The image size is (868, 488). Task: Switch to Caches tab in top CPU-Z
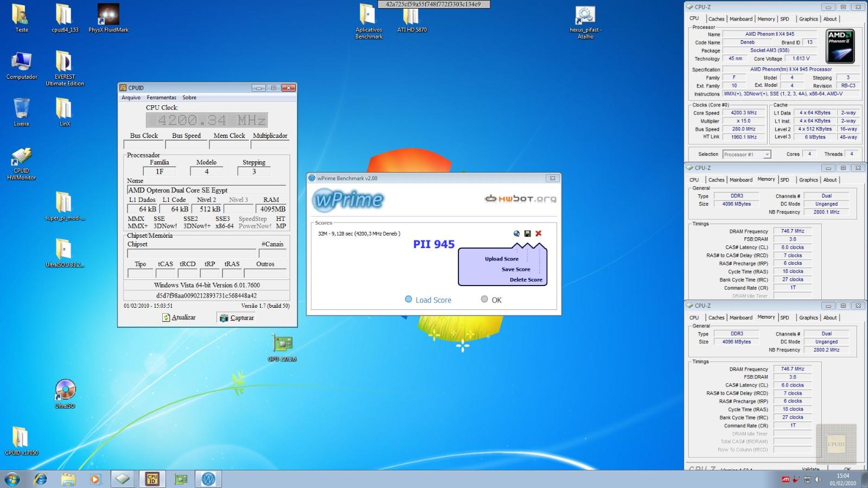(716, 19)
